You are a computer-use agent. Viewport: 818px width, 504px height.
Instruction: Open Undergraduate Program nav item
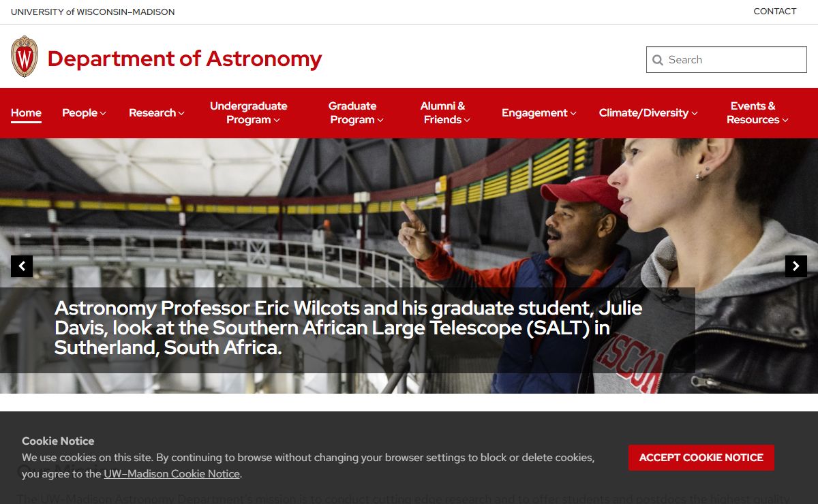point(249,113)
